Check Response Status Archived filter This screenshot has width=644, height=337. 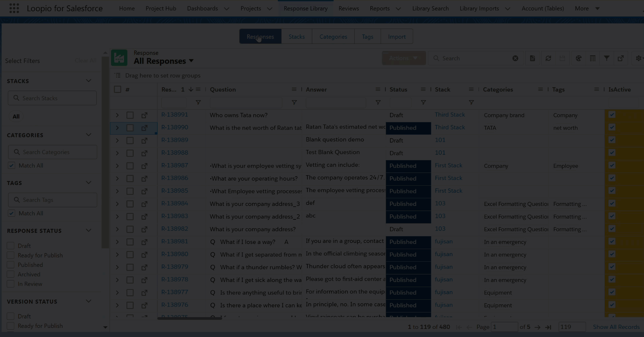10,274
